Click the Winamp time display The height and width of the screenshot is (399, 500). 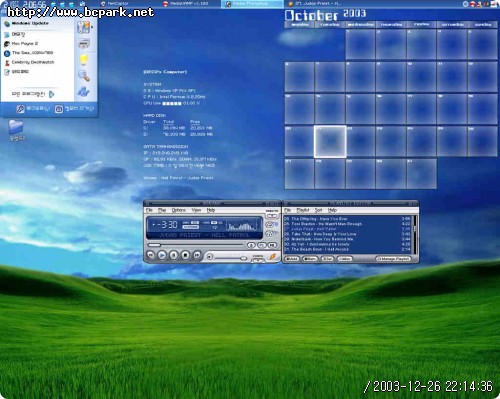coord(165,225)
